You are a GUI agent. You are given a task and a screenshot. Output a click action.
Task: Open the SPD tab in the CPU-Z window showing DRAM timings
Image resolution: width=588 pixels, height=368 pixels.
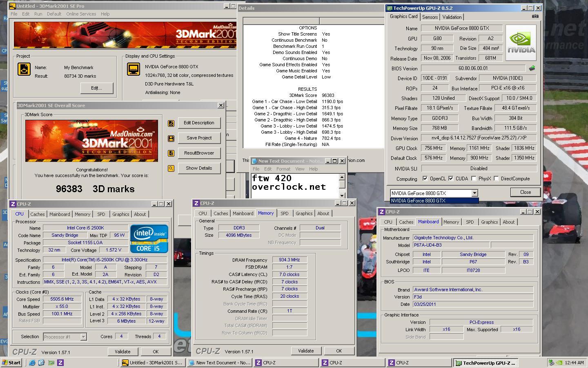coord(285,213)
